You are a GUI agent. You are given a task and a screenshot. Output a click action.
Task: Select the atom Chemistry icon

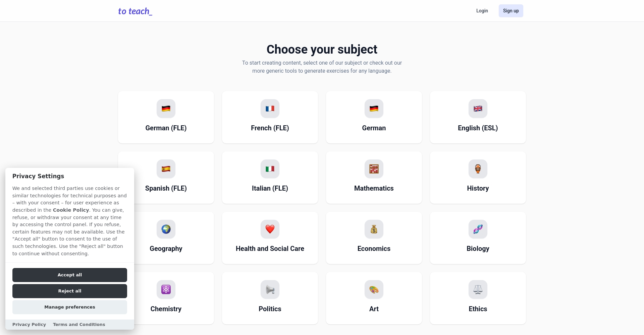[x=166, y=289]
